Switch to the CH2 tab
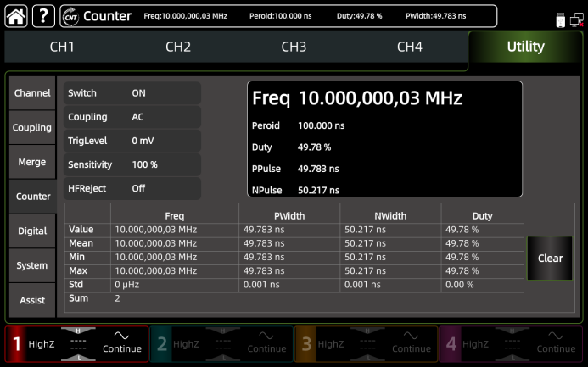The image size is (588, 367). coord(178,47)
